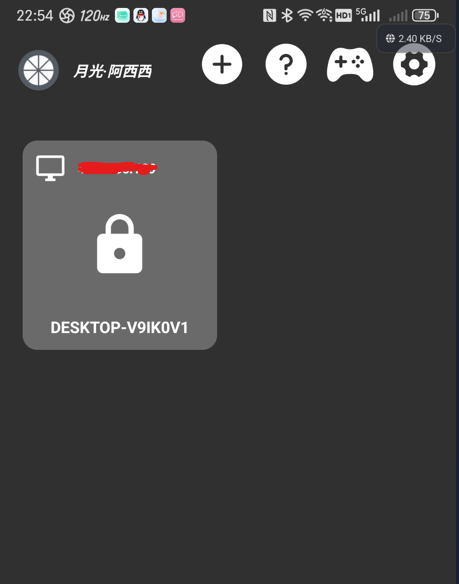Add a new PC with plus button
Screen dimensions: 459x584
222,64
